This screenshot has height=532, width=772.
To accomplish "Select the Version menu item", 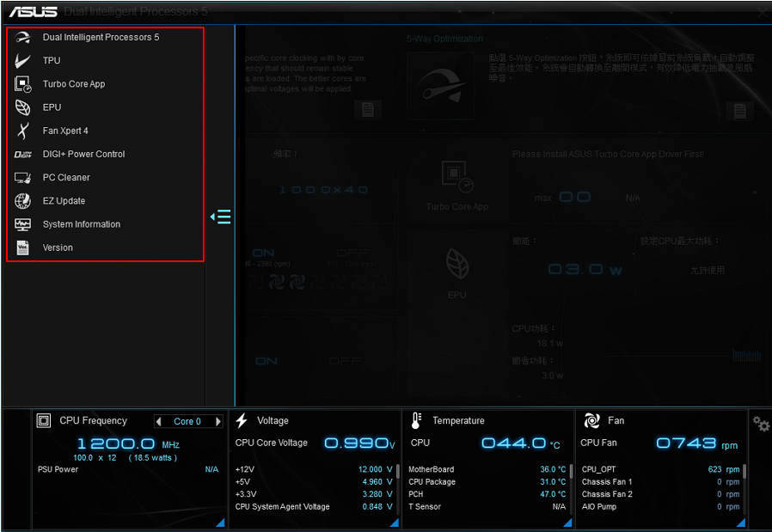I will point(58,248).
